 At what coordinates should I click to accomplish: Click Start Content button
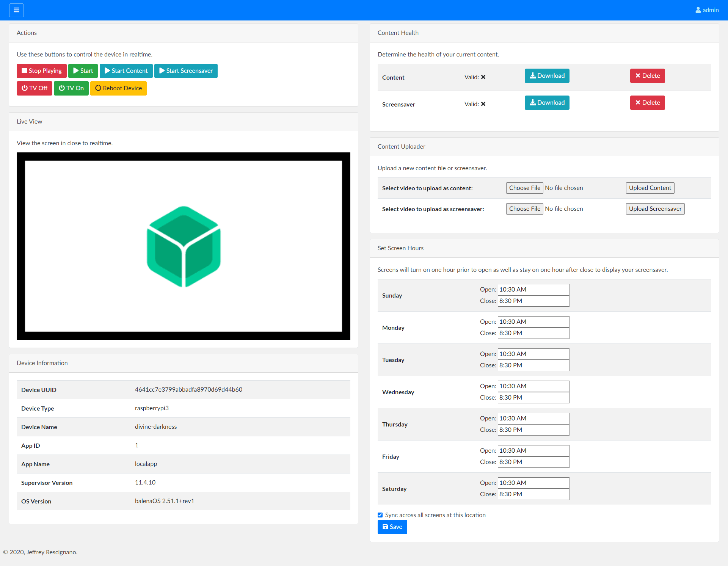[126, 71]
